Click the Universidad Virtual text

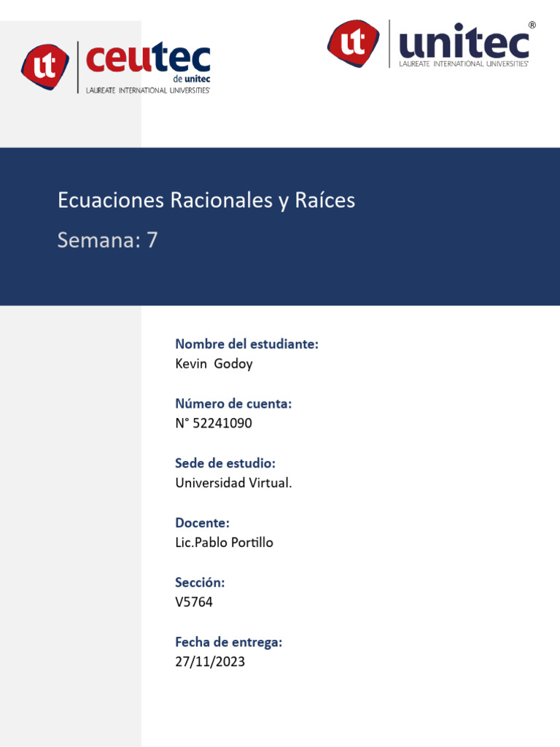pos(233,483)
